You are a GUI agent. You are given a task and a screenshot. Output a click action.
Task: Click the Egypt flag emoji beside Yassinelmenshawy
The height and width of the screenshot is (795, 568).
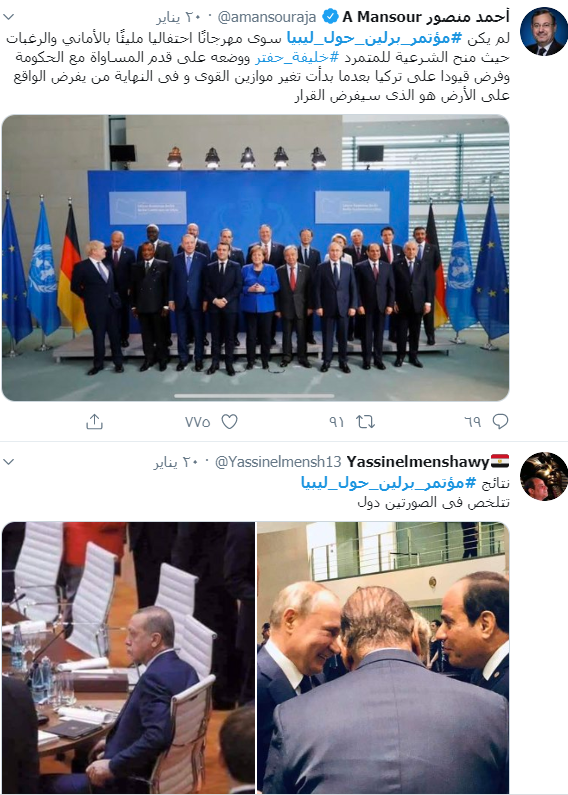[x=500, y=462]
